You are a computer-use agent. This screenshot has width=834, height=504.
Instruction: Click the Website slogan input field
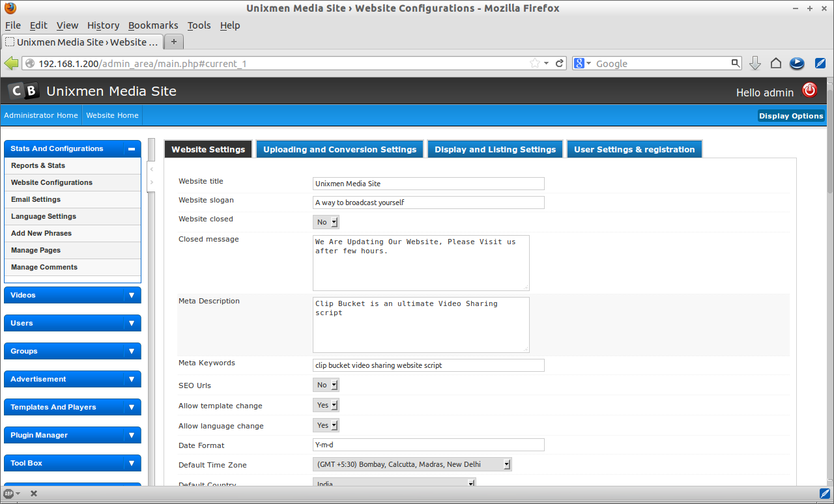[429, 203]
